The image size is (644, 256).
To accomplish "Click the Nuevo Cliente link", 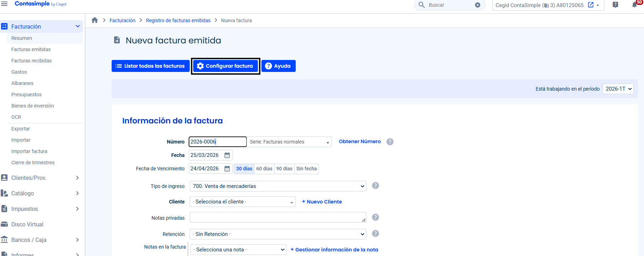I will [x=322, y=202].
